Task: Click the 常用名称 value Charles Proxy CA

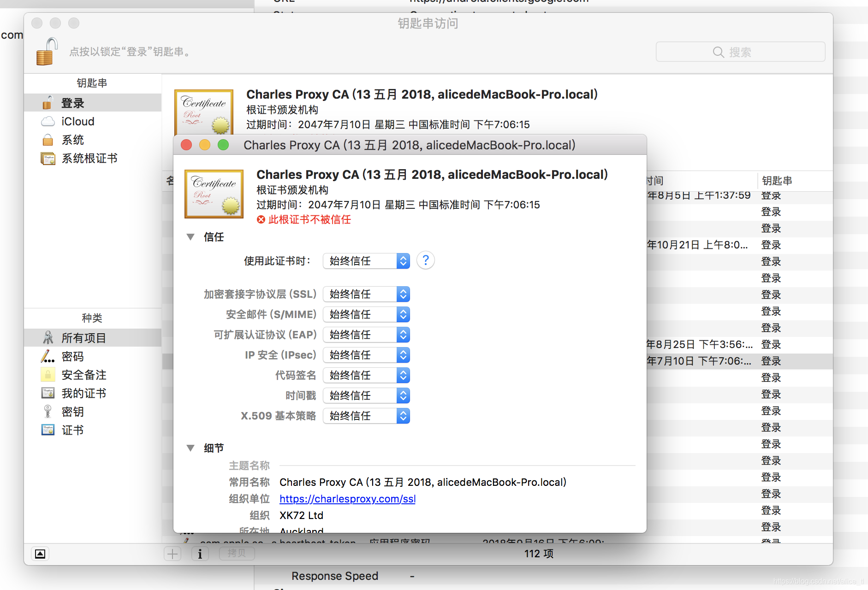Action: pyautogui.click(x=423, y=482)
